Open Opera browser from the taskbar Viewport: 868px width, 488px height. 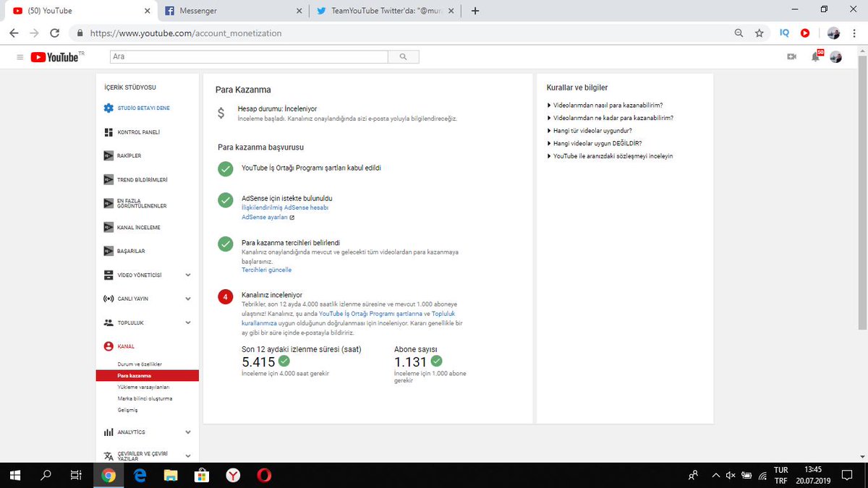coord(265,475)
